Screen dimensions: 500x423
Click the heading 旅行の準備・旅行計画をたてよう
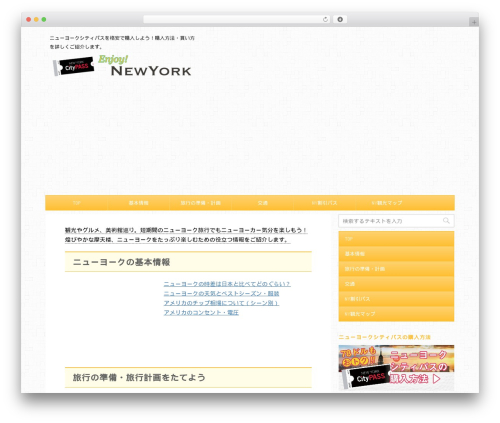[139, 378]
